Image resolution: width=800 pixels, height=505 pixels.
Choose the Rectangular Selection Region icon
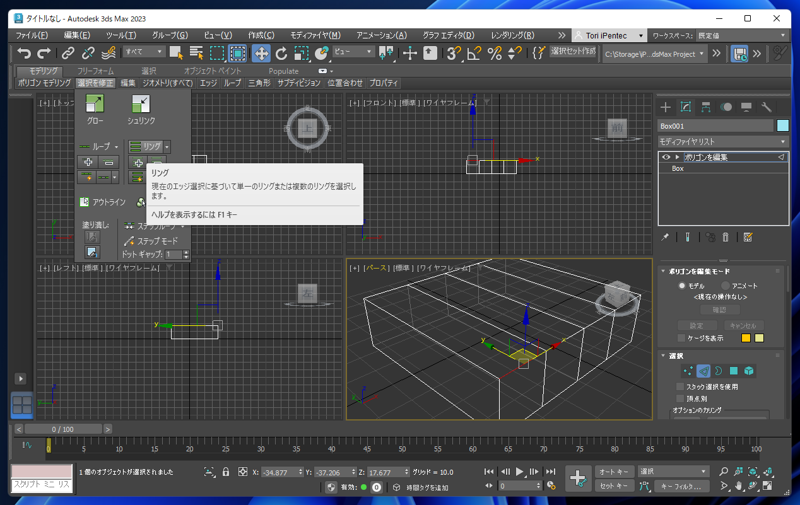tap(217, 53)
